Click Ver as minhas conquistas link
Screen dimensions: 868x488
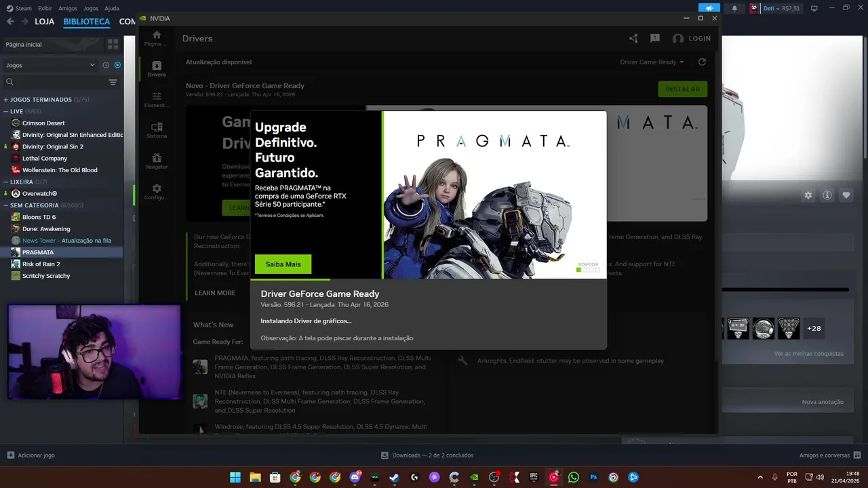[809, 354]
